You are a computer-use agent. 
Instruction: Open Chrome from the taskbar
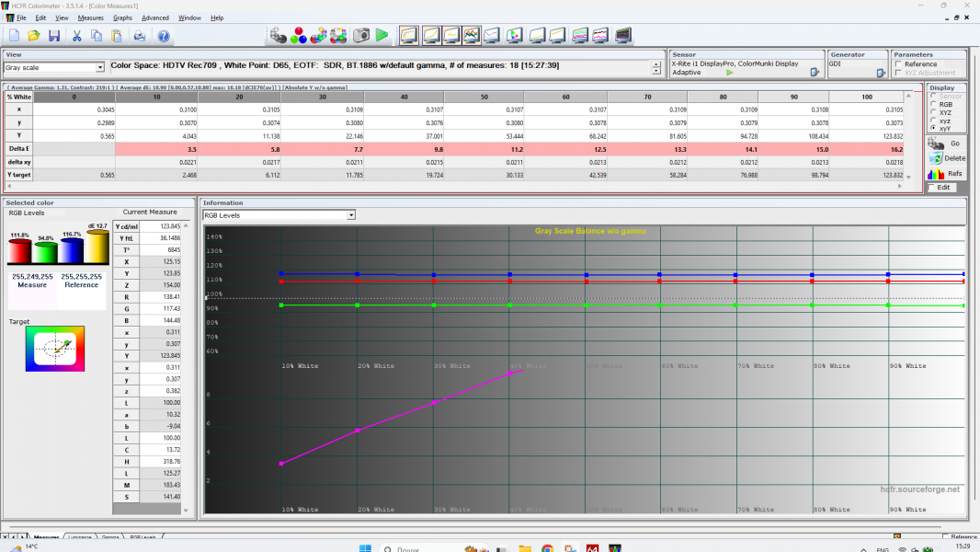[x=548, y=548]
